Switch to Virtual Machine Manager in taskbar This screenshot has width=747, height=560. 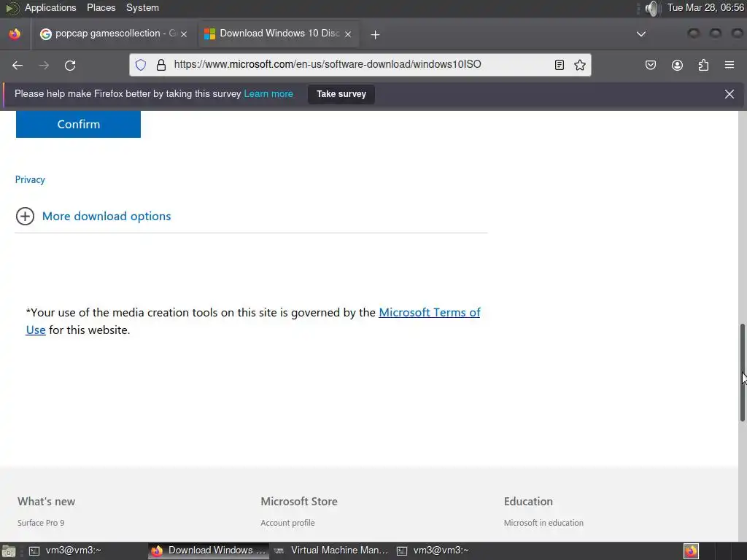point(331,551)
